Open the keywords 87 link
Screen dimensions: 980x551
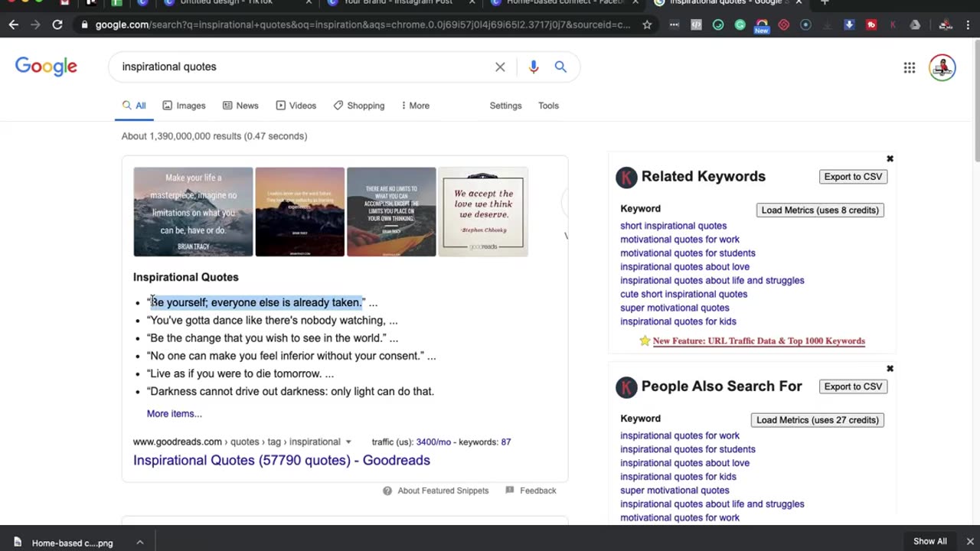point(506,442)
